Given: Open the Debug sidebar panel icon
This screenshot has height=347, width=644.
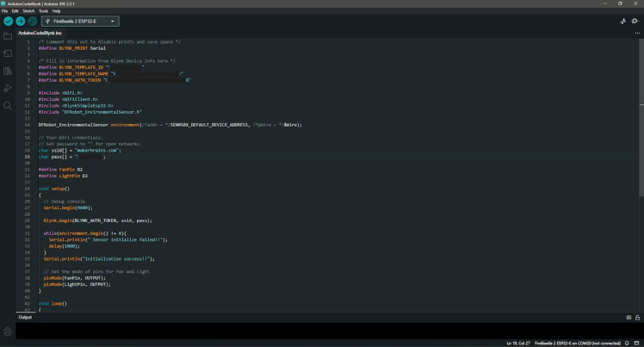Looking at the screenshot, I should point(8,88).
